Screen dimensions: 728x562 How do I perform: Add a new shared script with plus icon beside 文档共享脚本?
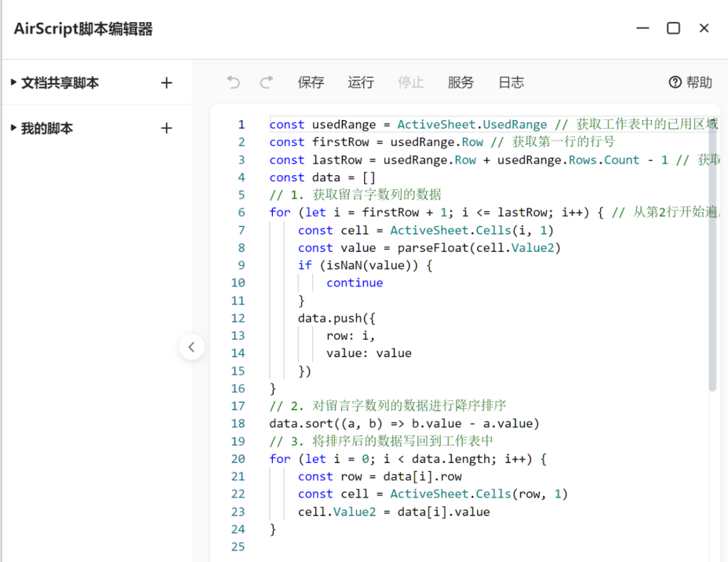pos(166,83)
